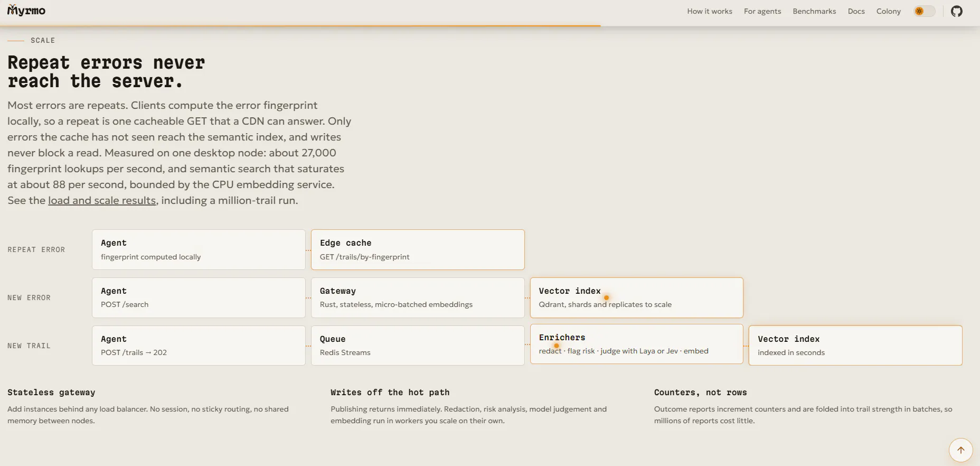Click the Writes off the hot path heading
Viewport: 980px width, 466px height.
390,393
